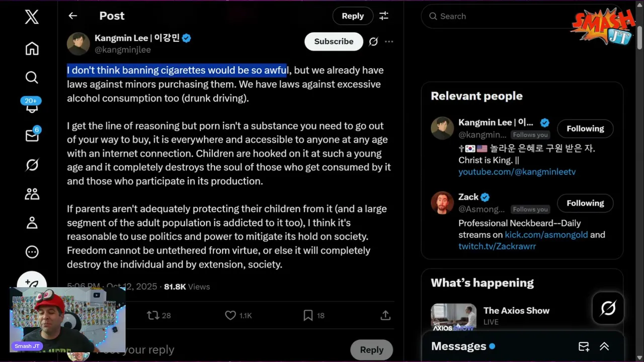644x362 pixels.
Task: Open Communities people icon
Action: click(32, 194)
